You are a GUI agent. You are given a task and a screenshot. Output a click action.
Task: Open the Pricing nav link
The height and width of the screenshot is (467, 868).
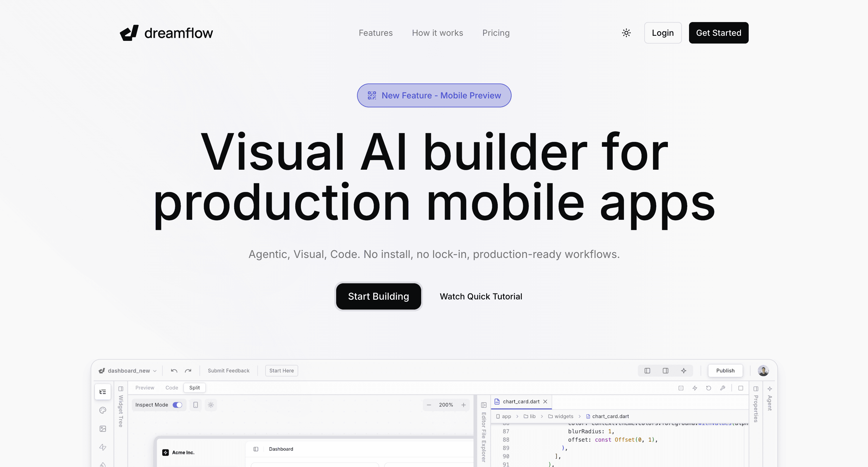pyautogui.click(x=496, y=33)
